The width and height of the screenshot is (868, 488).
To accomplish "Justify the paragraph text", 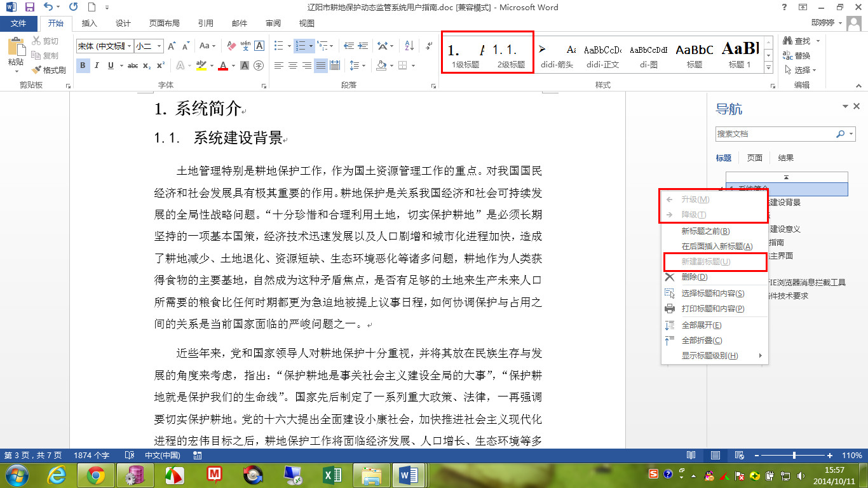I will tap(320, 65).
